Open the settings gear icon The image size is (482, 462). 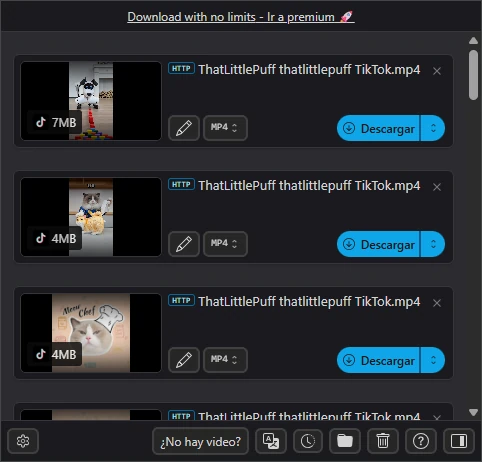[23, 441]
